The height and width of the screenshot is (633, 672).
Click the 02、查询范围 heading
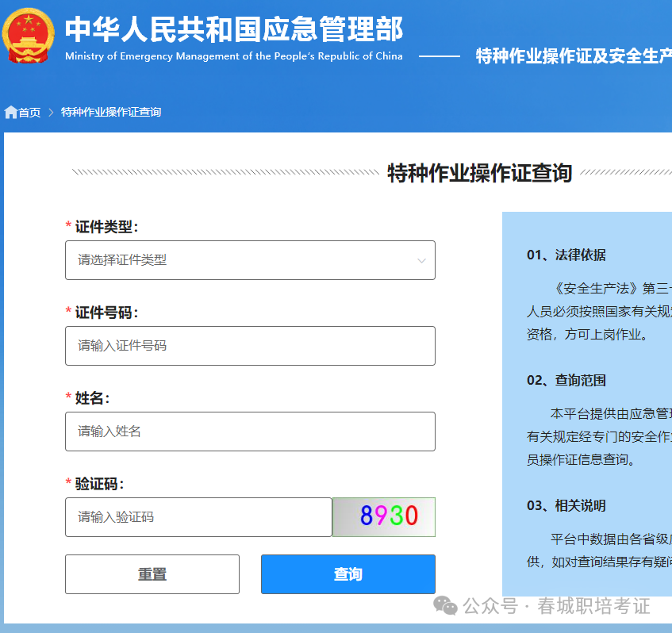[566, 380]
